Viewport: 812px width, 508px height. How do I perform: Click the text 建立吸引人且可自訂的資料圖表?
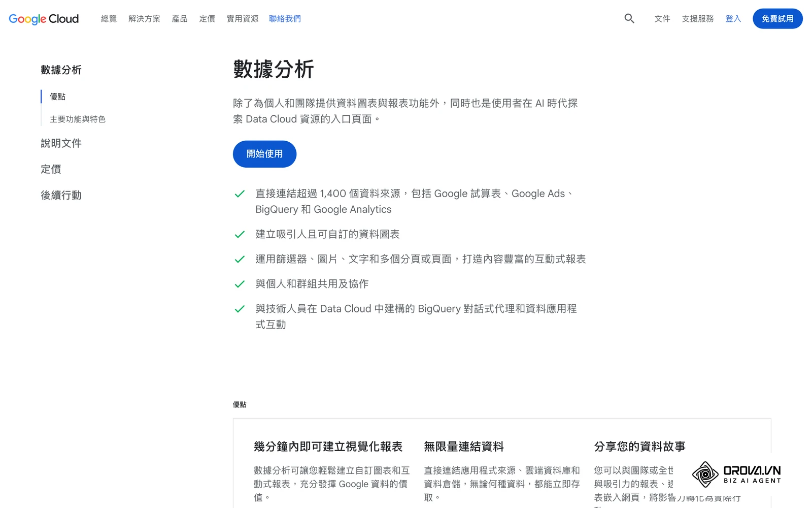click(327, 234)
